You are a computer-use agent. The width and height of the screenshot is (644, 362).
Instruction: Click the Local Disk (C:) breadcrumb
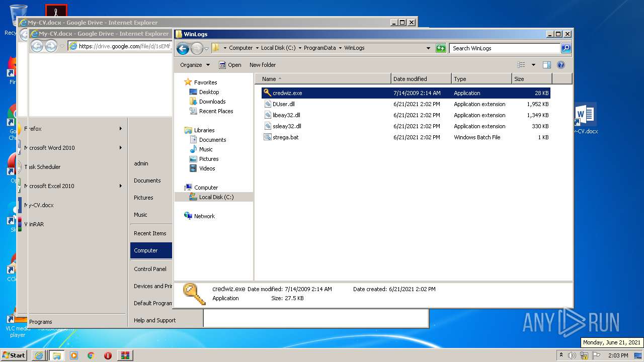pyautogui.click(x=278, y=48)
